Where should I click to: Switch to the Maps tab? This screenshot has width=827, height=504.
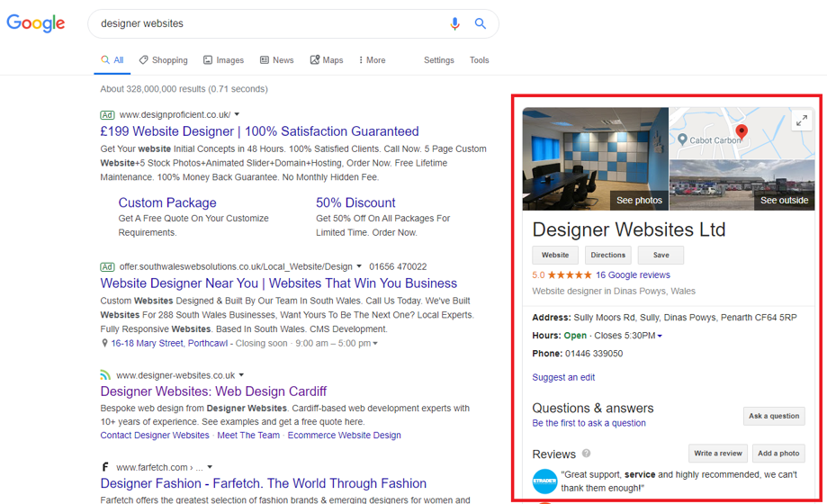327,60
